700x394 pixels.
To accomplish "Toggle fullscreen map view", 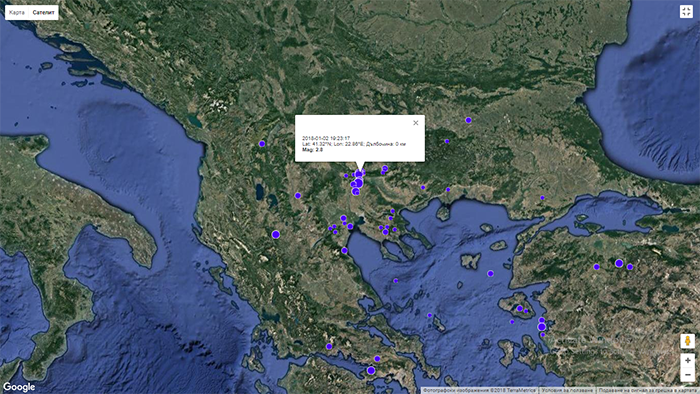I will (x=686, y=12).
